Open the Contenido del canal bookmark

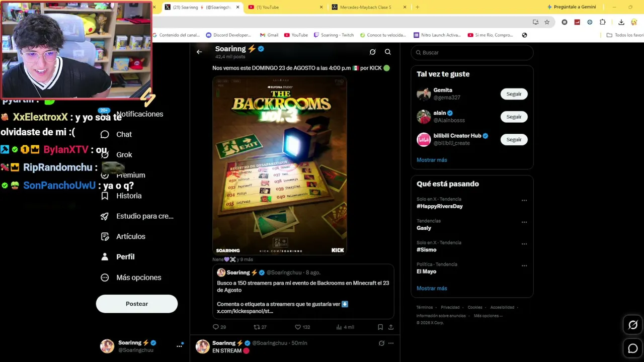pos(176,35)
